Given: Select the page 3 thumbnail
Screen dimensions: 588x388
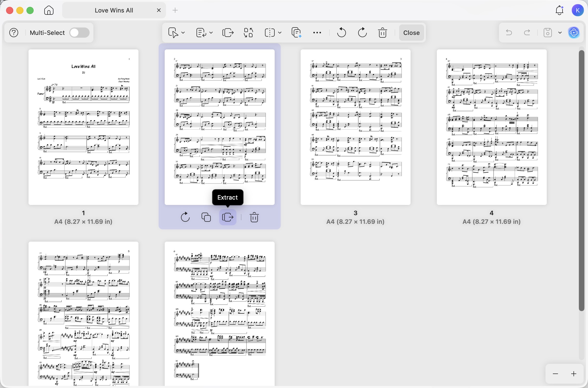Looking at the screenshot, I should point(356,127).
